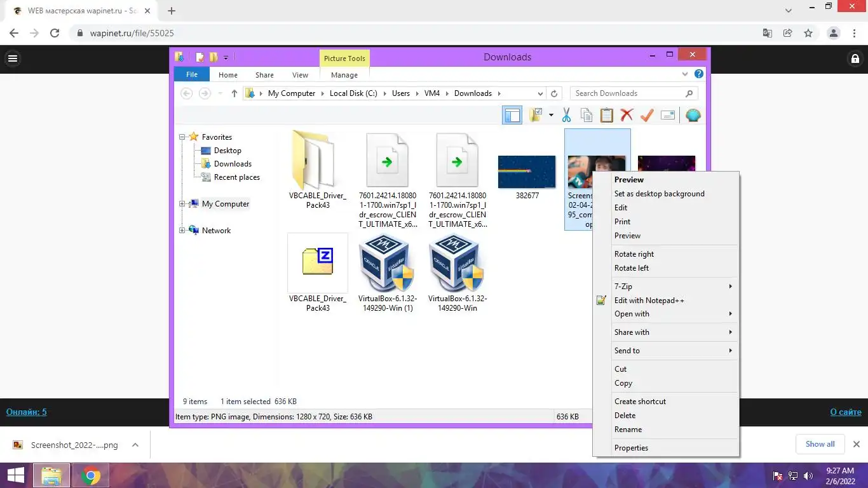The width and height of the screenshot is (868, 488).
Task: Expand the My Computer tree node
Action: [182, 204]
